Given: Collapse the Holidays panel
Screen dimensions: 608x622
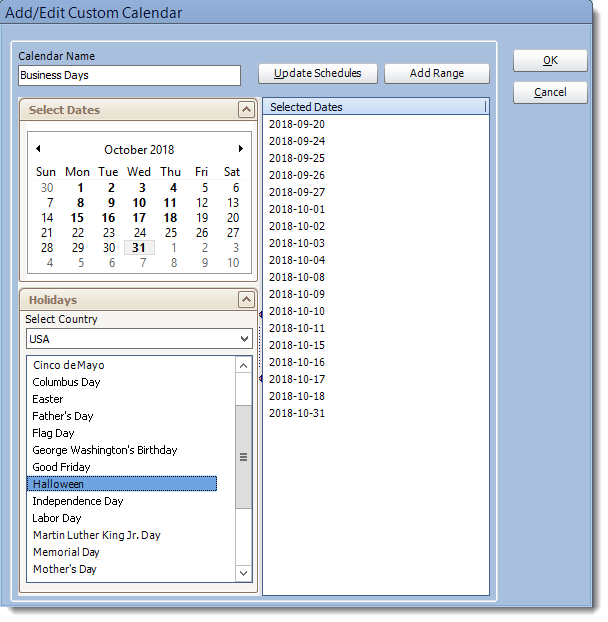Looking at the screenshot, I should pyautogui.click(x=246, y=300).
